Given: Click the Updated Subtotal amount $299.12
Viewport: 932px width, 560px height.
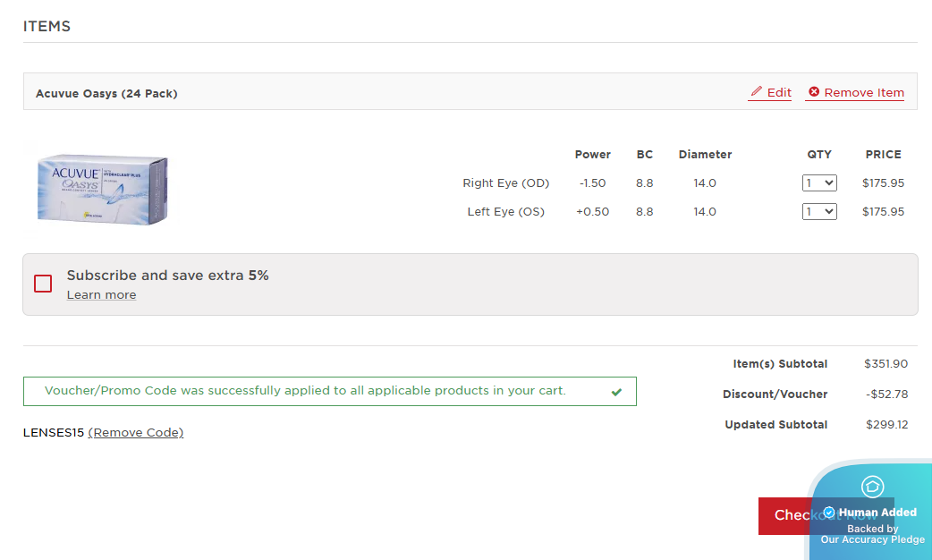Looking at the screenshot, I should coord(886,425).
